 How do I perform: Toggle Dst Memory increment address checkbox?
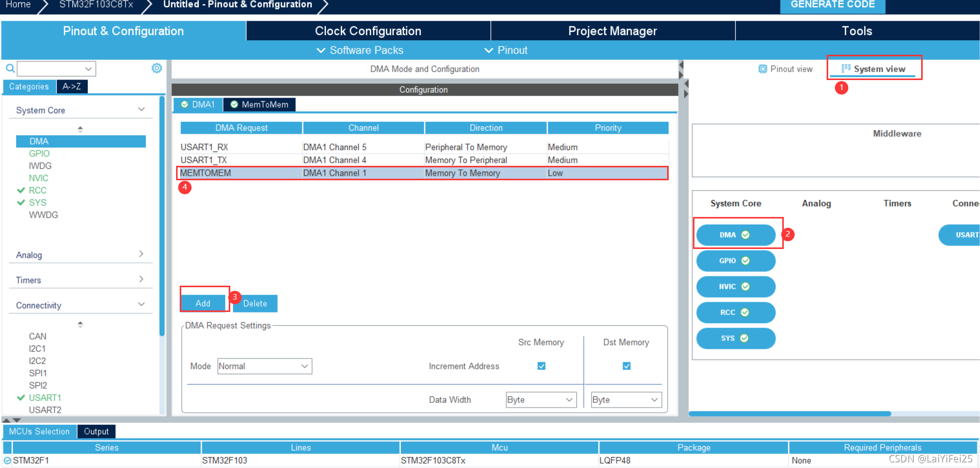click(626, 366)
